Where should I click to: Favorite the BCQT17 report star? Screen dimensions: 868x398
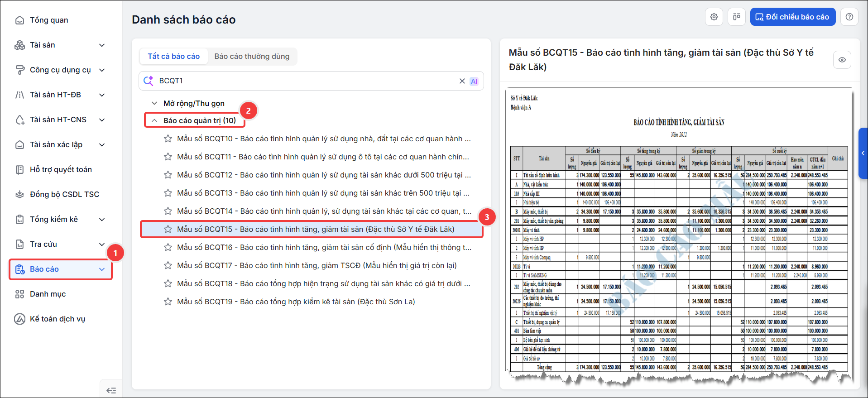click(x=168, y=265)
